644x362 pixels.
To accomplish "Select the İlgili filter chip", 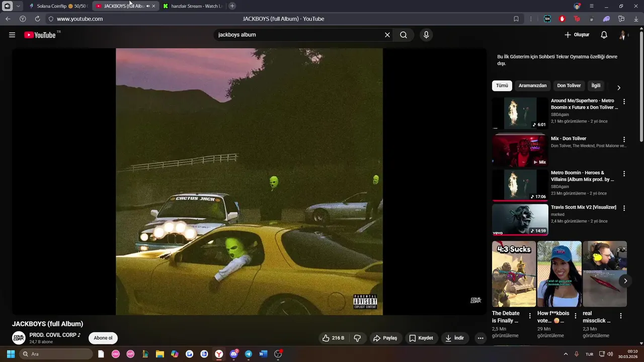I will tap(596, 85).
